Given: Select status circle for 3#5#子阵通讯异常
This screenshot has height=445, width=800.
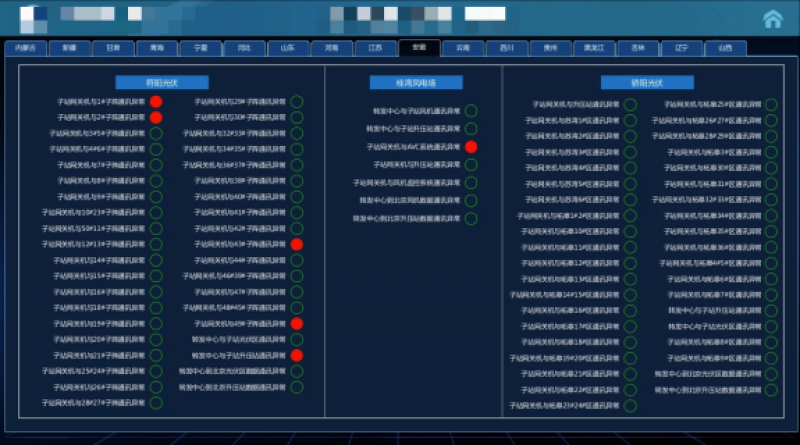Looking at the screenshot, I should [156, 133].
